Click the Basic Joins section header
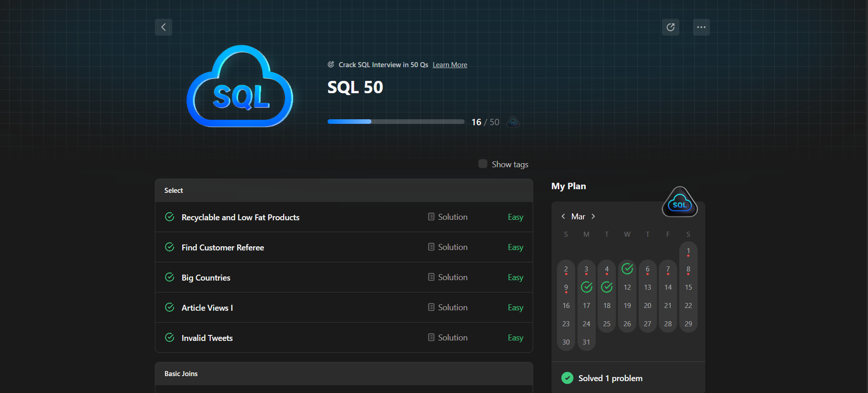The image size is (868, 393). [344, 374]
